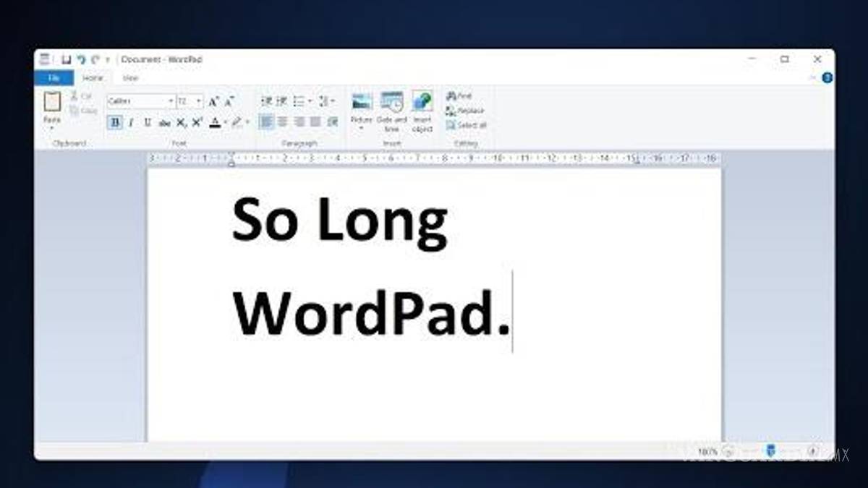
Task: Click Save in the Quick Access Toolbar
Action: click(x=66, y=59)
